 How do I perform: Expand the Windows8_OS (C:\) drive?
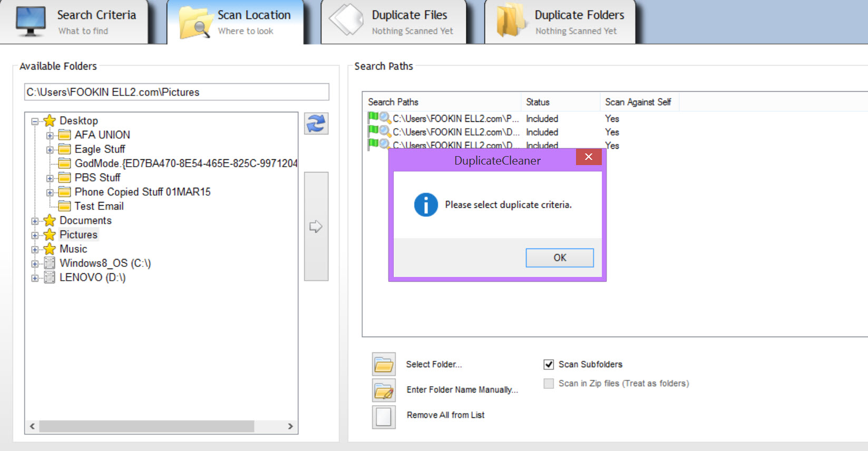(35, 264)
